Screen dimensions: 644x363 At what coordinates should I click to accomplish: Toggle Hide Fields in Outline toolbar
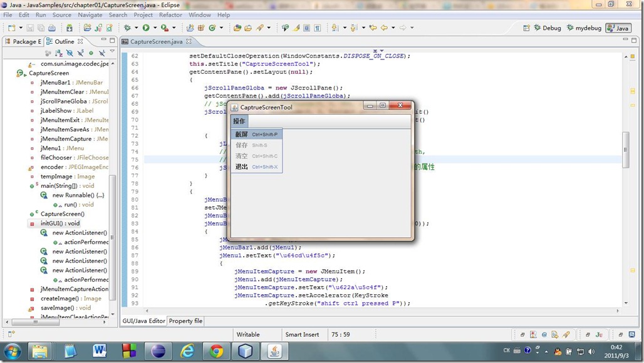coord(70,53)
